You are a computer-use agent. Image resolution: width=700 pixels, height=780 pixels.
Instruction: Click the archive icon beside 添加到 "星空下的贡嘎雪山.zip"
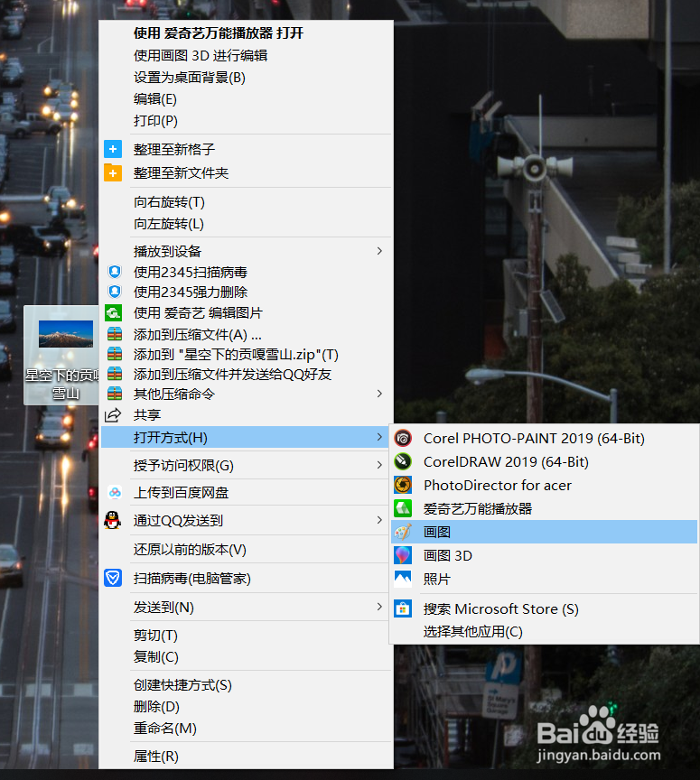(x=115, y=354)
